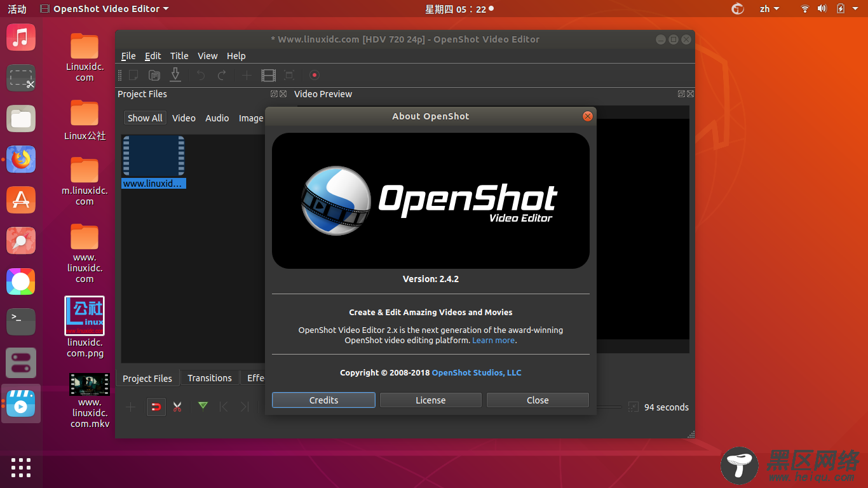This screenshot has height=488, width=868.
Task: Click the Sogou input method tray icon
Action: pos(738,9)
